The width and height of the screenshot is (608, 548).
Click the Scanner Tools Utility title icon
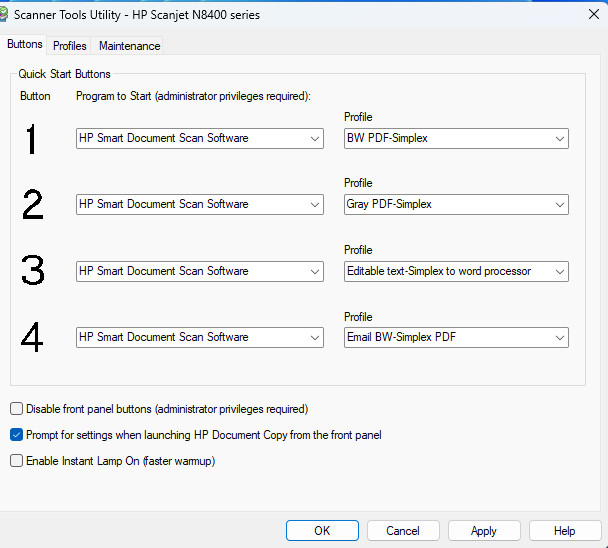point(3,15)
